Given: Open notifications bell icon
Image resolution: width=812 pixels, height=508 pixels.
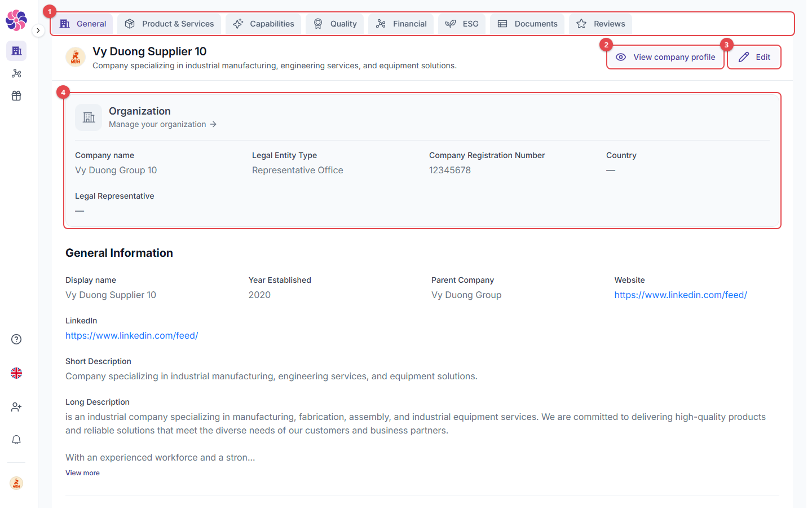Looking at the screenshot, I should pyautogui.click(x=16, y=440).
